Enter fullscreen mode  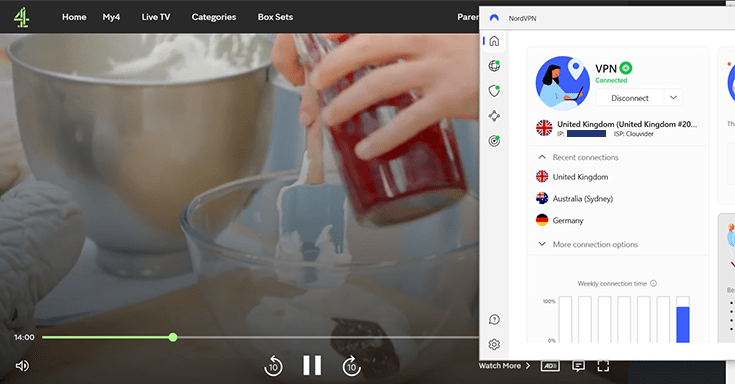click(x=603, y=366)
